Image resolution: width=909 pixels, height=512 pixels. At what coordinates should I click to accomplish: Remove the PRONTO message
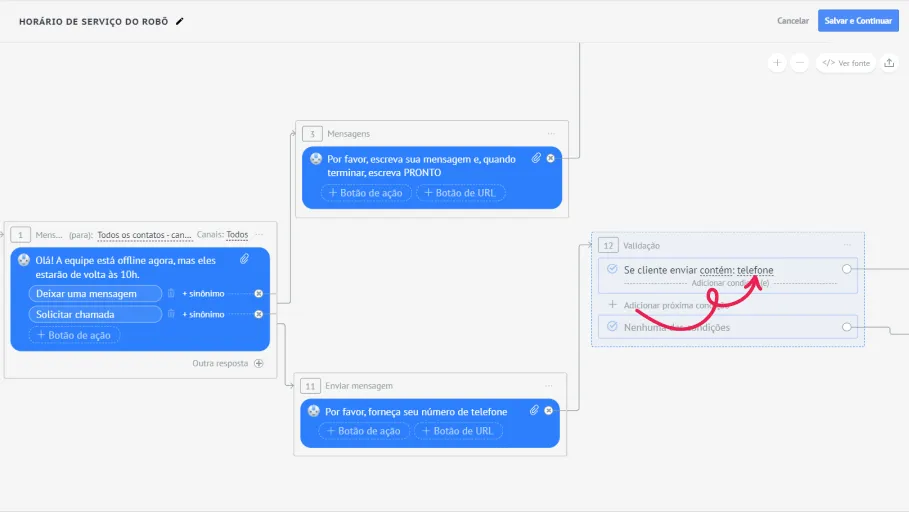pyautogui.click(x=551, y=158)
